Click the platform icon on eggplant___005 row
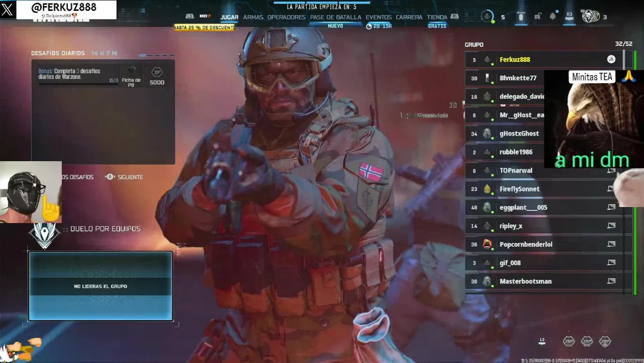Viewport: 644px width, 363px height. tap(611, 207)
